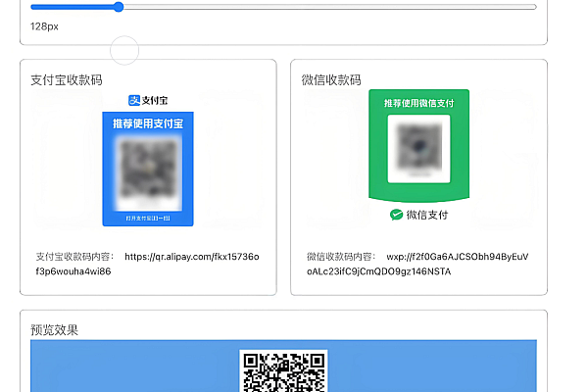Select the green WeChat QR code image

click(418, 146)
